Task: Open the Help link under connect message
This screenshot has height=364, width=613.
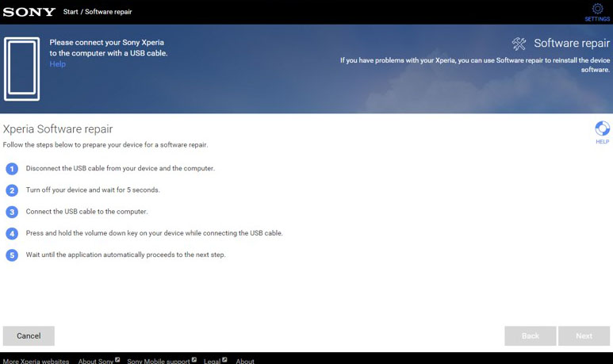Action: pos(57,64)
